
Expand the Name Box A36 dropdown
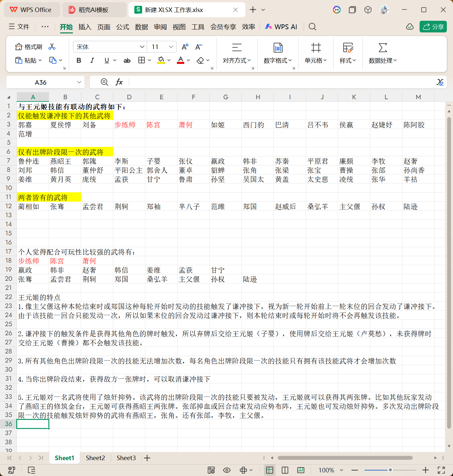[x=79, y=82]
